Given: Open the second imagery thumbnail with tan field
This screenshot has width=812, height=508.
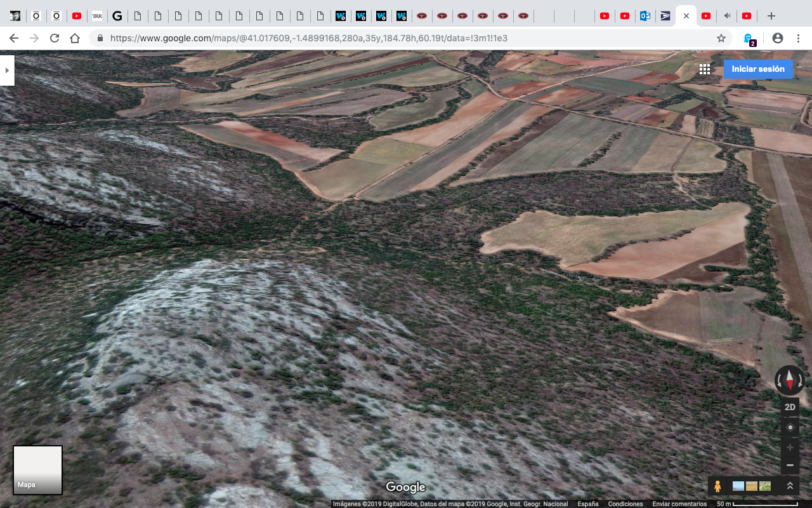Looking at the screenshot, I should coord(752,486).
